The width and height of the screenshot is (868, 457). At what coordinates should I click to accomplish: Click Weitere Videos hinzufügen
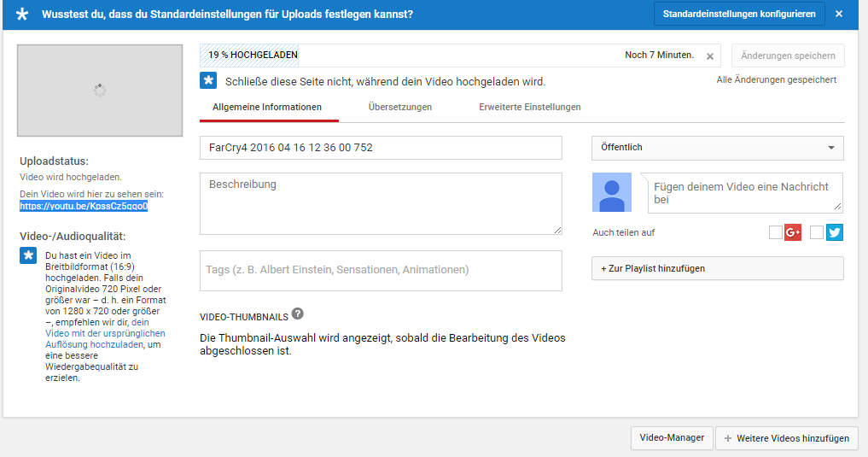point(787,437)
